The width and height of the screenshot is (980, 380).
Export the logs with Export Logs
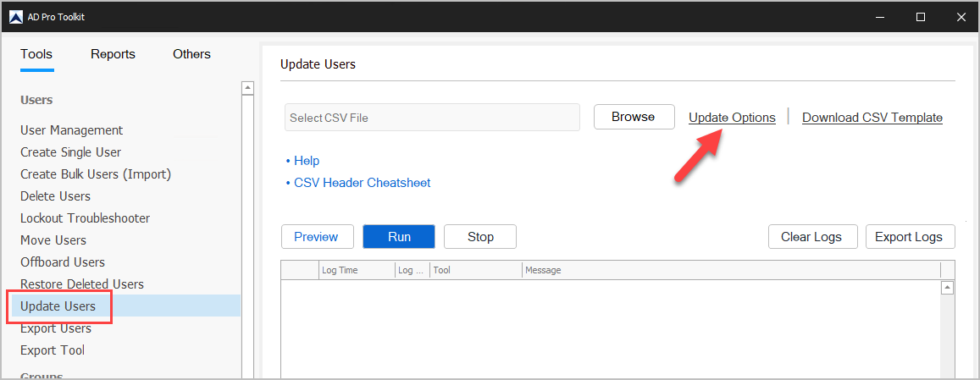coord(910,237)
